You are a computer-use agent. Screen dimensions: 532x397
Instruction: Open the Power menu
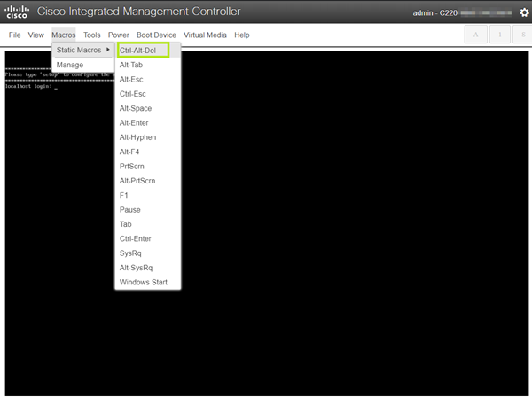(119, 35)
